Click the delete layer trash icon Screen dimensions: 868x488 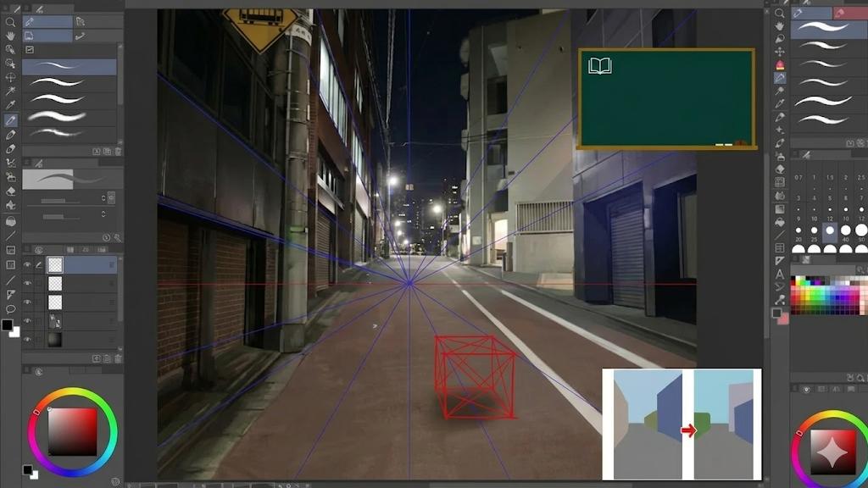point(117,358)
